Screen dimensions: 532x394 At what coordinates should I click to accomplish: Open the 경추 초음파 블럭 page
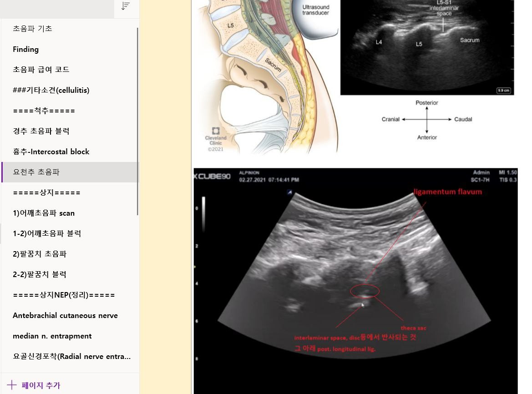coord(41,131)
